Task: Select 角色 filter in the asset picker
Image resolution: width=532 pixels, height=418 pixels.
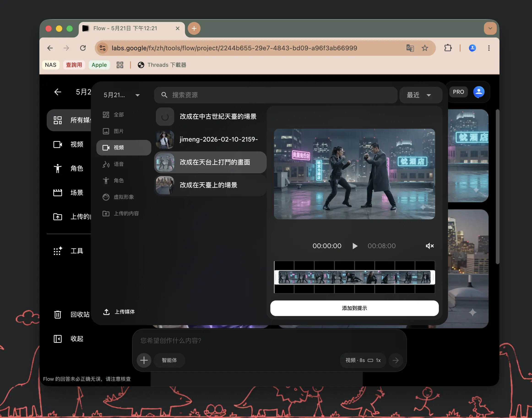Action: click(124, 181)
